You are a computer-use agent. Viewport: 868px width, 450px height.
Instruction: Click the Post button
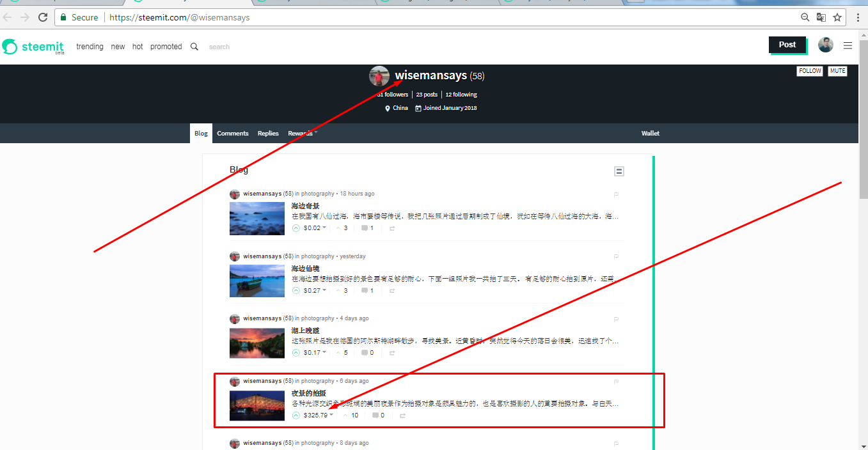pos(787,44)
